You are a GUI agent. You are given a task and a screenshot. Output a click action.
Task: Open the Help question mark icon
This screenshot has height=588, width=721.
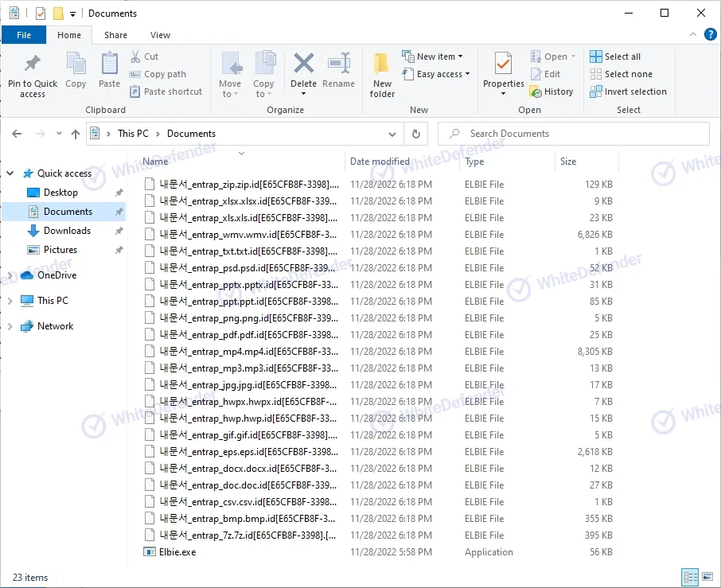click(x=710, y=35)
